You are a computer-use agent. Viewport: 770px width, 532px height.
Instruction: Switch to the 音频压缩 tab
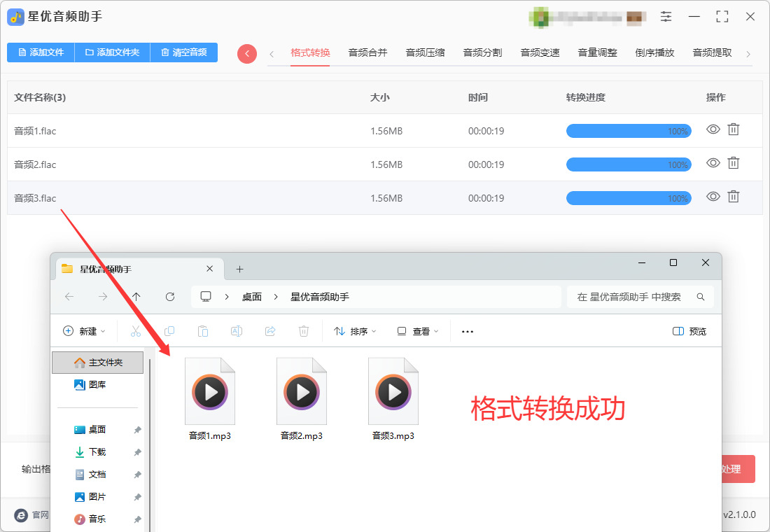[x=426, y=53]
